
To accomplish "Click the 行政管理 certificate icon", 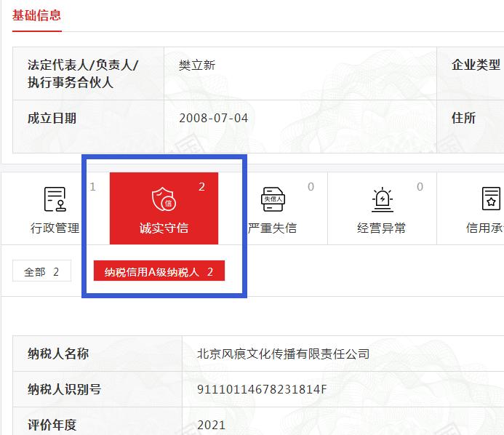I will [55, 199].
